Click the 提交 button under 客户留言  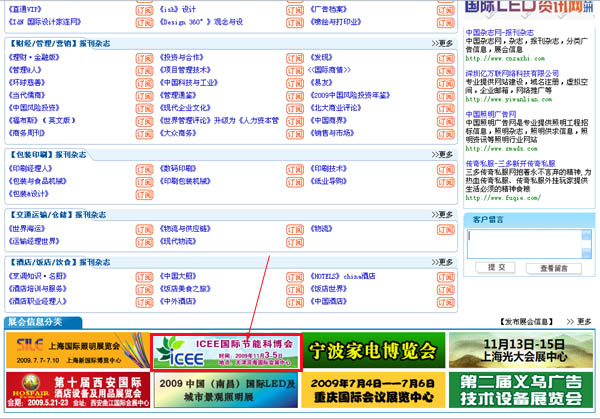[496, 268]
